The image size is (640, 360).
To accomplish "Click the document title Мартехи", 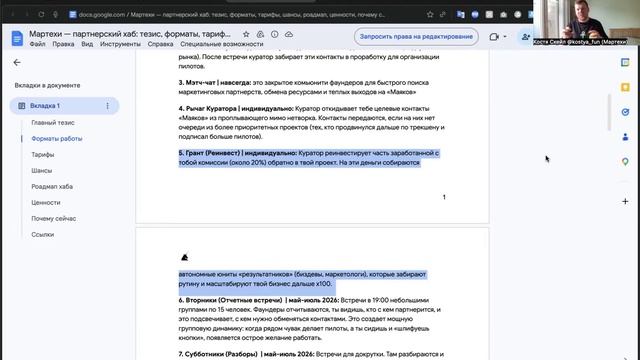I will (x=130, y=34).
